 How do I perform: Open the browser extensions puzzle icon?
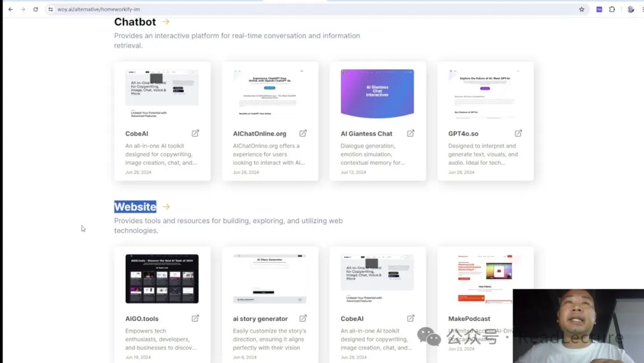point(612,10)
